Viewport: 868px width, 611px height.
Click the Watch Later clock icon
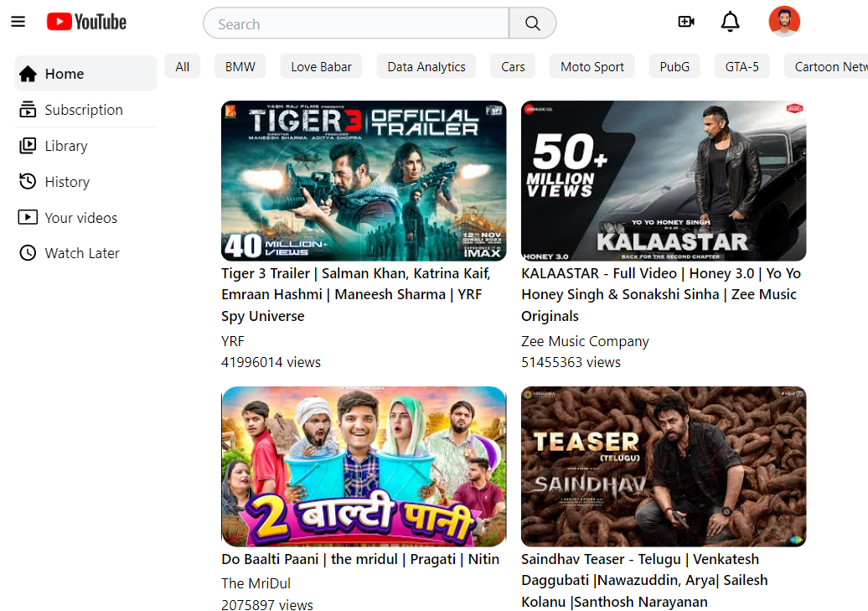tap(28, 253)
